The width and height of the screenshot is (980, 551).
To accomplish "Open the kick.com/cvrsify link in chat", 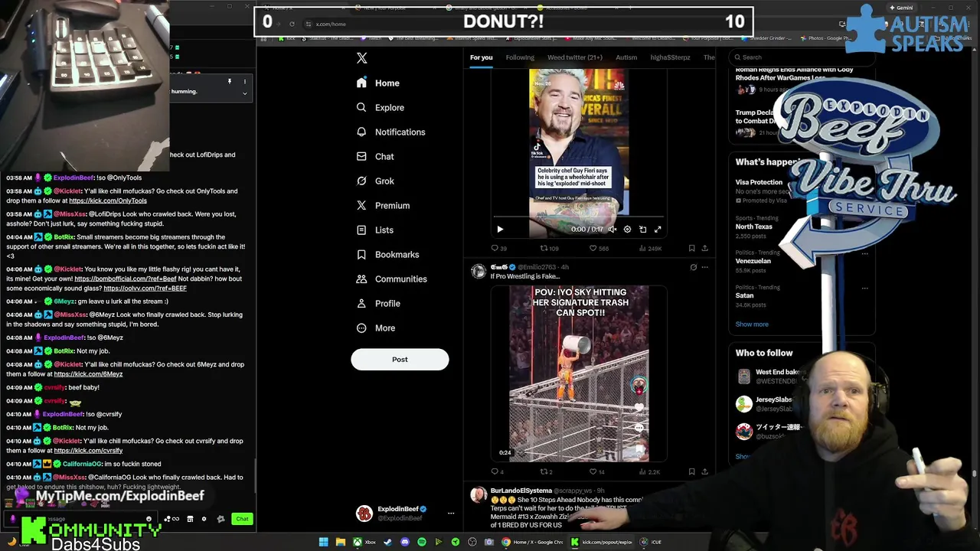I will coord(88,451).
